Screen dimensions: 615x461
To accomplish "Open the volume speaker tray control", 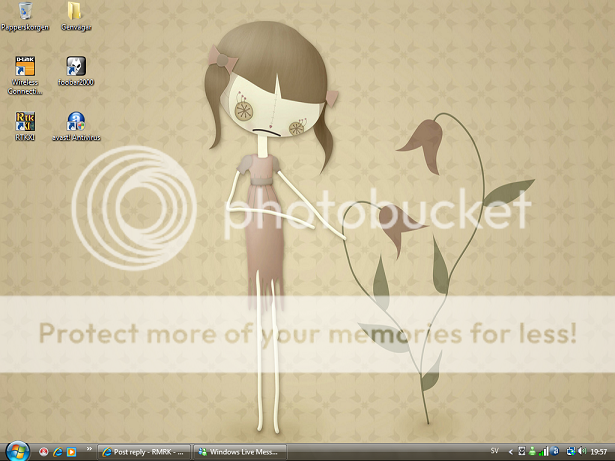I will 580,452.
